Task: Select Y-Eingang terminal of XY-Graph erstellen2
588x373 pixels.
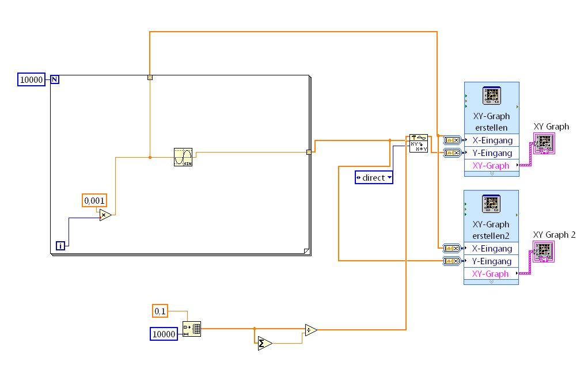Action: pyautogui.click(x=491, y=261)
